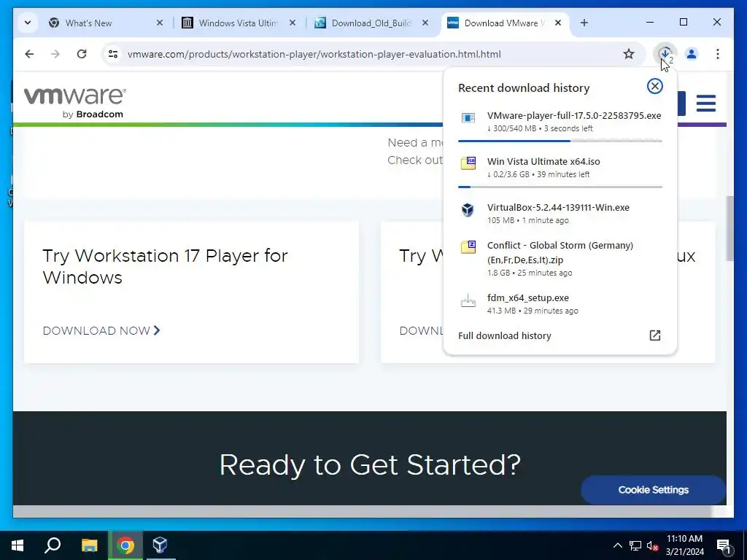The height and width of the screenshot is (560, 747).
Task: Click the Win Vista Ultimate iso file icon
Action: click(468, 163)
